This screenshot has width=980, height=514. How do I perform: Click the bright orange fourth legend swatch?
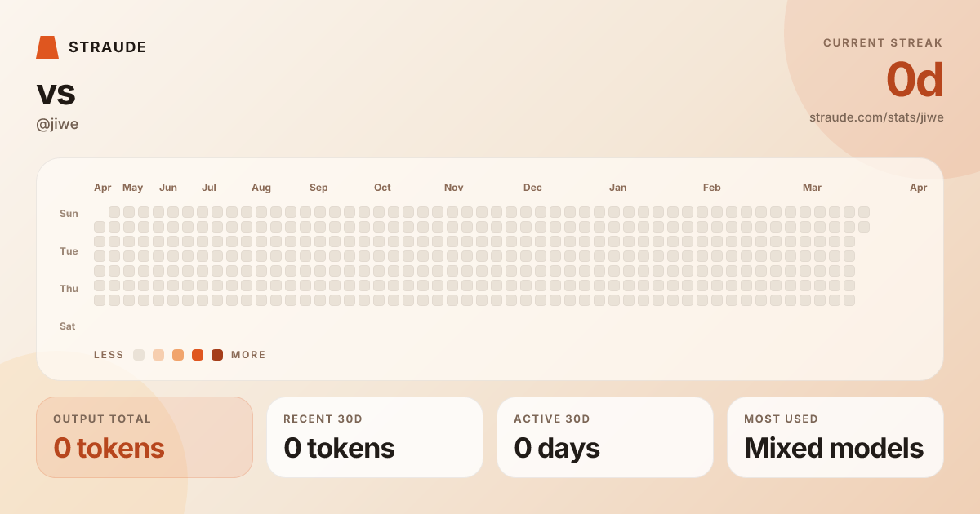coord(198,355)
